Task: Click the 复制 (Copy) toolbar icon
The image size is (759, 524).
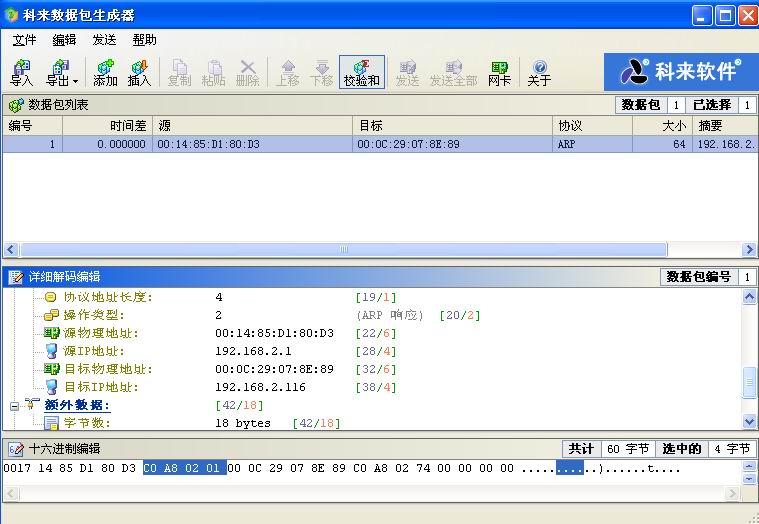Action: [180, 73]
